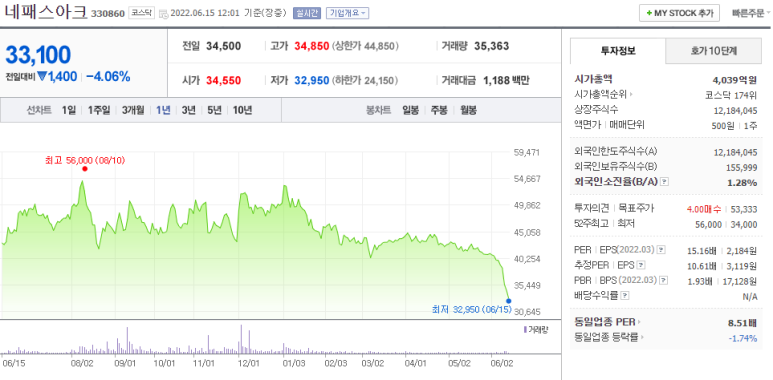773x380 pixels.
Task: Click the 거래량 legend marker
Action: pos(525,329)
